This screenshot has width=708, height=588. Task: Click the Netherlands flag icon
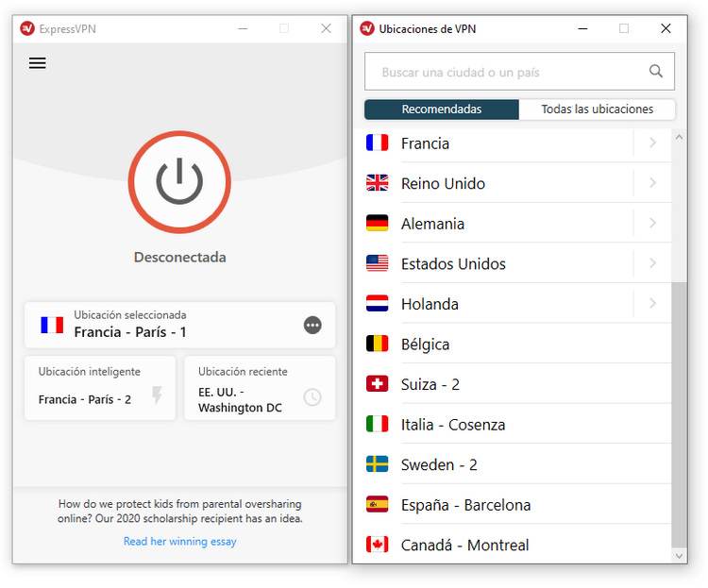377,304
